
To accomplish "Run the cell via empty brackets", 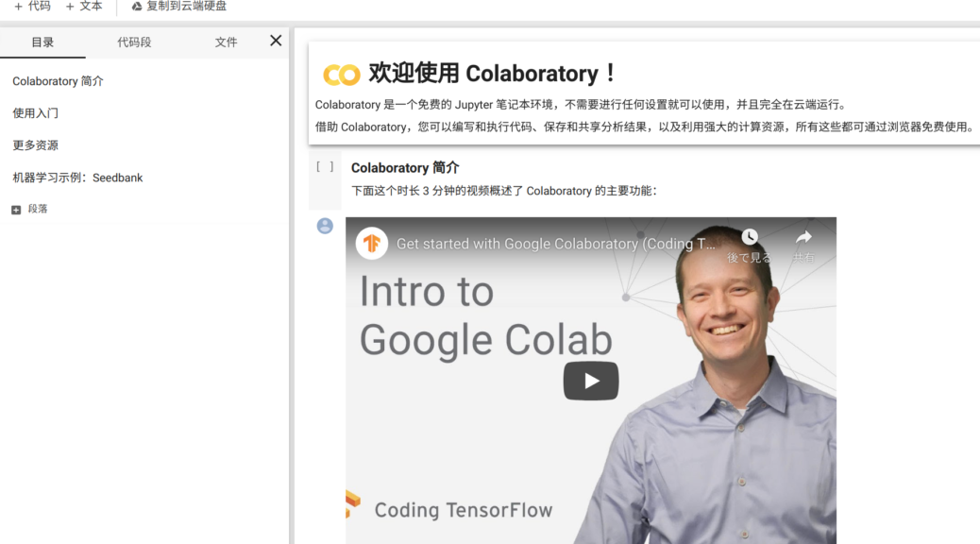I will (325, 166).
